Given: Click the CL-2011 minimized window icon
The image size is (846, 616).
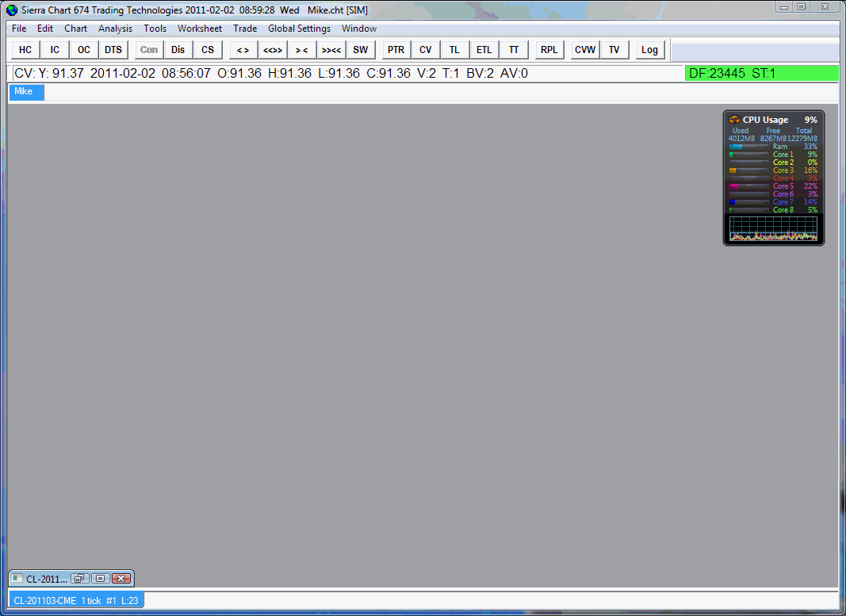Looking at the screenshot, I should pyautogui.click(x=17, y=578).
